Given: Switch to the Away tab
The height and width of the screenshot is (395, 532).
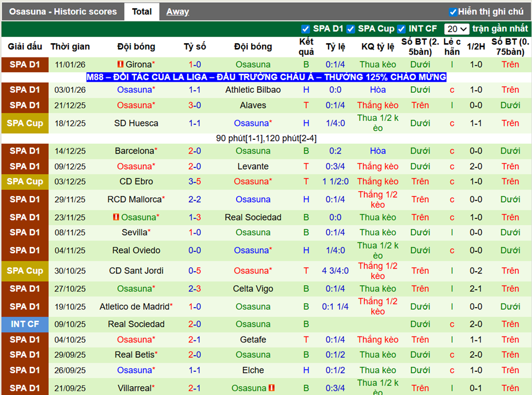Looking at the screenshot, I should click(x=178, y=12).
